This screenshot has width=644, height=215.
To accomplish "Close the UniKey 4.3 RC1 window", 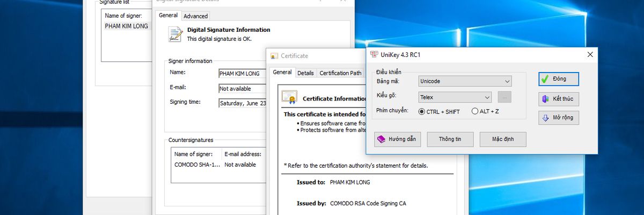I will coord(590,54).
